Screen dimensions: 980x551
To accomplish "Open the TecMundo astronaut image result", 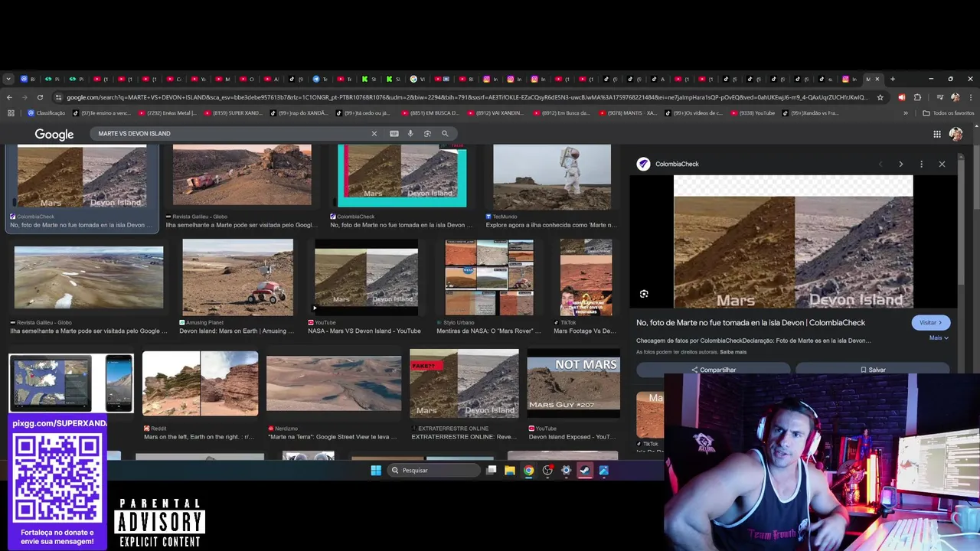I will click(x=552, y=177).
